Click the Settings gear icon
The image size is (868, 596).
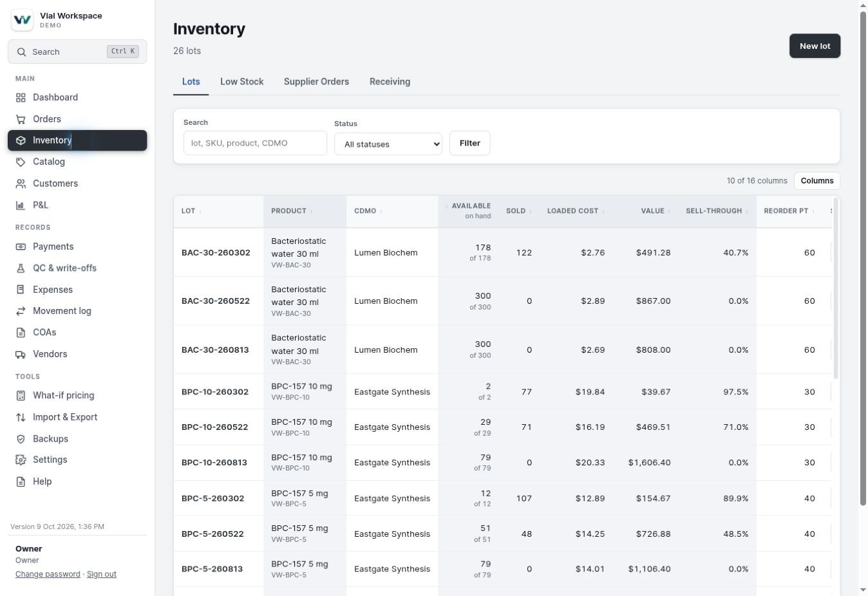21,460
